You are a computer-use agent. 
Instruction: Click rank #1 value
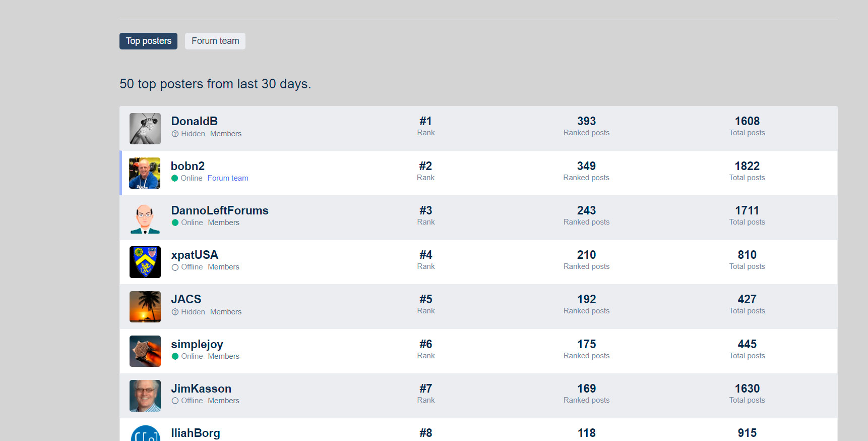click(426, 121)
